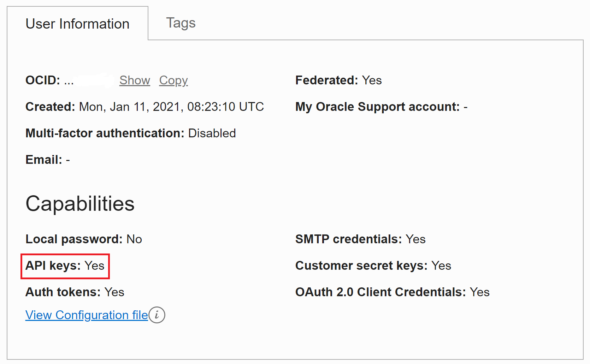The height and width of the screenshot is (364, 590).
Task: Open the View Configuration file link
Action: pyautogui.click(x=87, y=315)
